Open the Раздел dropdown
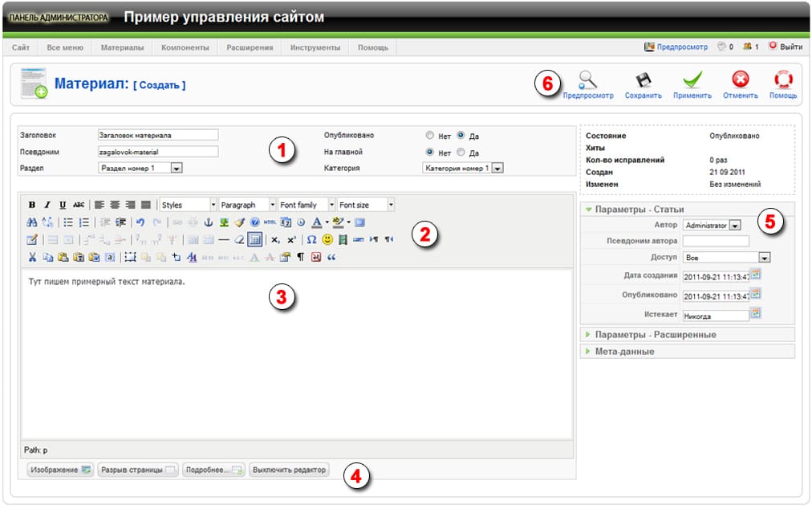The width and height of the screenshot is (812, 509). pos(177,169)
